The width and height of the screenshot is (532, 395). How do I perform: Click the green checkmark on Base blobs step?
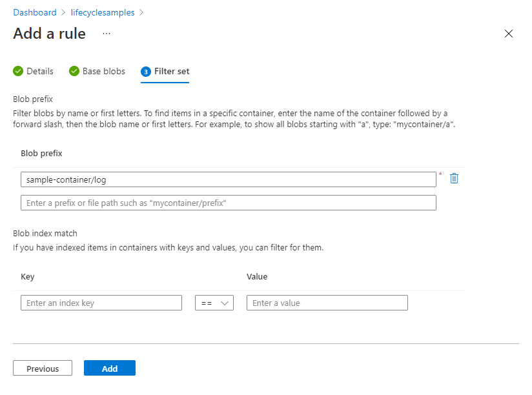pyautogui.click(x=74, y=71)
